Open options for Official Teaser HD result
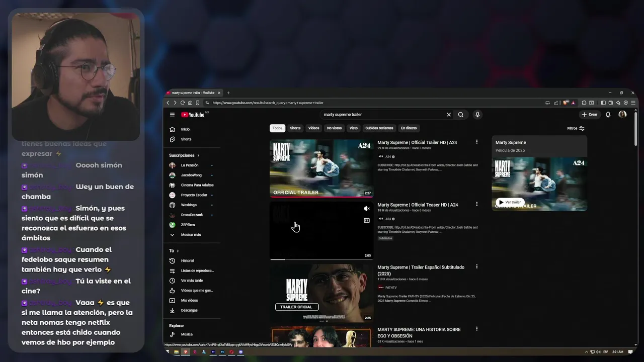Image resolution: width=644 pixels, height=362 pixels. tap(477, 204)
